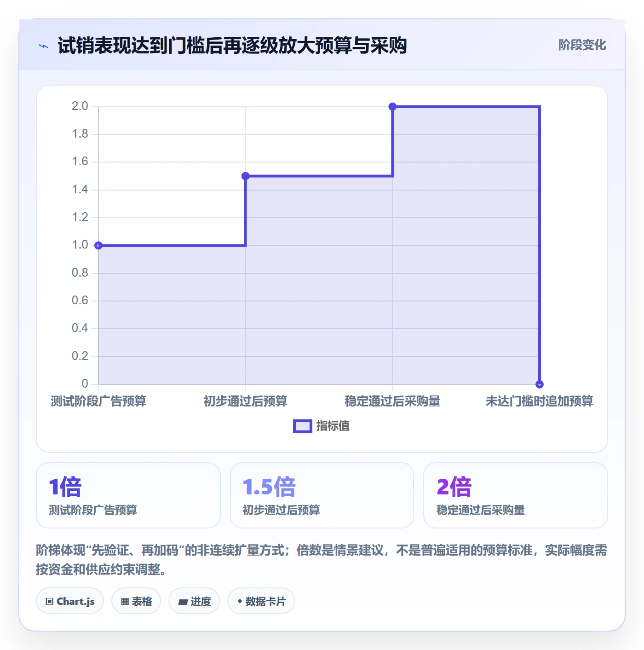Click the 0.6 y-axis tick label
This screenshot has width=644, height=650.
(80, 301)
